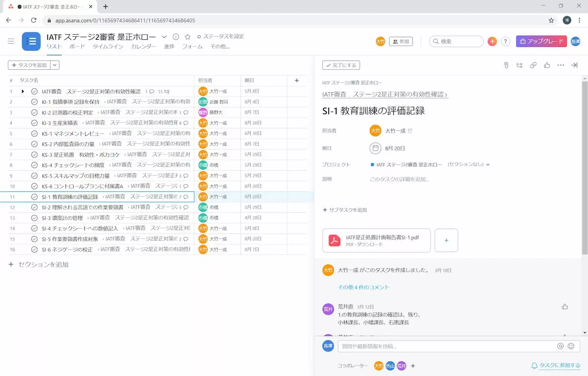Switch to the フォーム tab
This screenshot has height=376, width=588.
click(x=192, y=47)
